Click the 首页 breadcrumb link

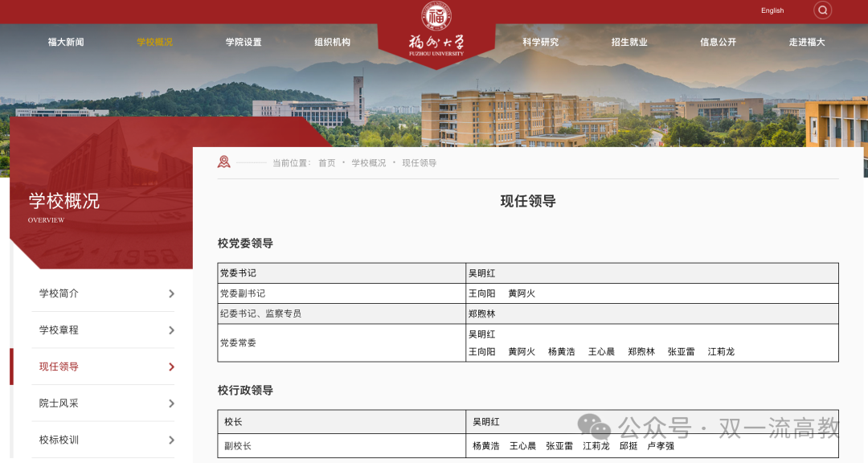[x=326, y=162]
